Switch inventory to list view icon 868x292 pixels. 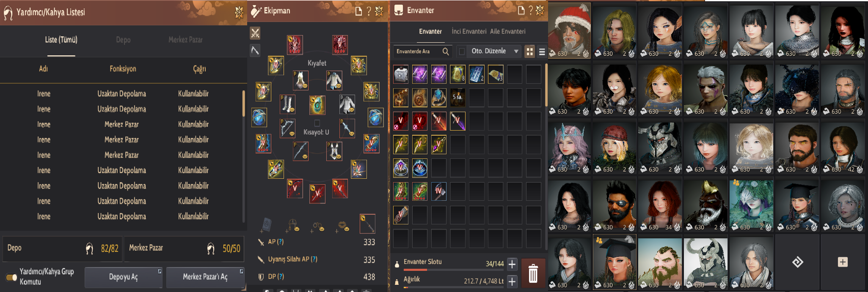coord(542,52)
